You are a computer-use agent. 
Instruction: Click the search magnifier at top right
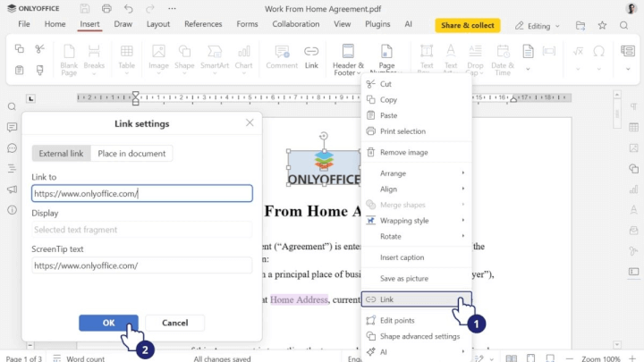[x=624, y=25]
